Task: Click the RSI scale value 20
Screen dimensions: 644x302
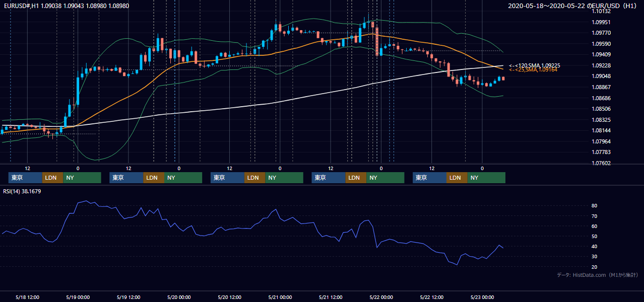Action: [x=595, y=267]
